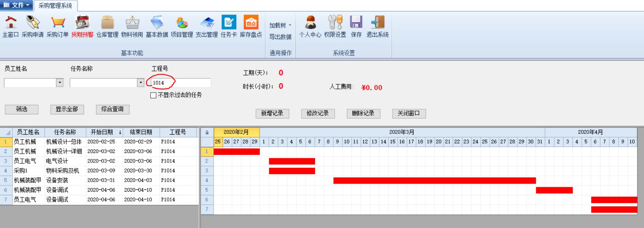This screenshot has width=644, height=228.
Task: Open the 采购申请 purchase request icon
Action: [32, 23]
